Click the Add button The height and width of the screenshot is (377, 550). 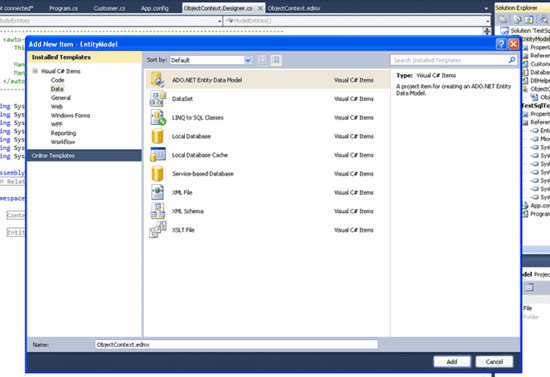(x=452, y=362)
